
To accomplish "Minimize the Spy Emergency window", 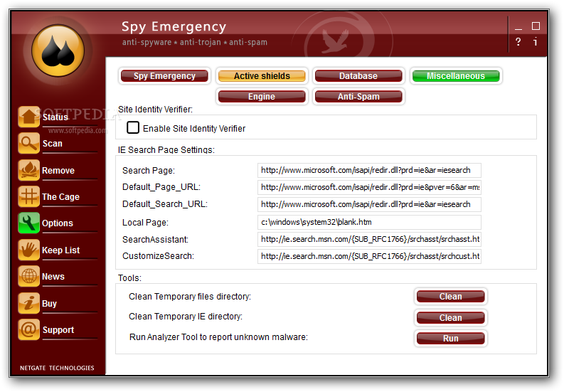I will click(518, 27).
